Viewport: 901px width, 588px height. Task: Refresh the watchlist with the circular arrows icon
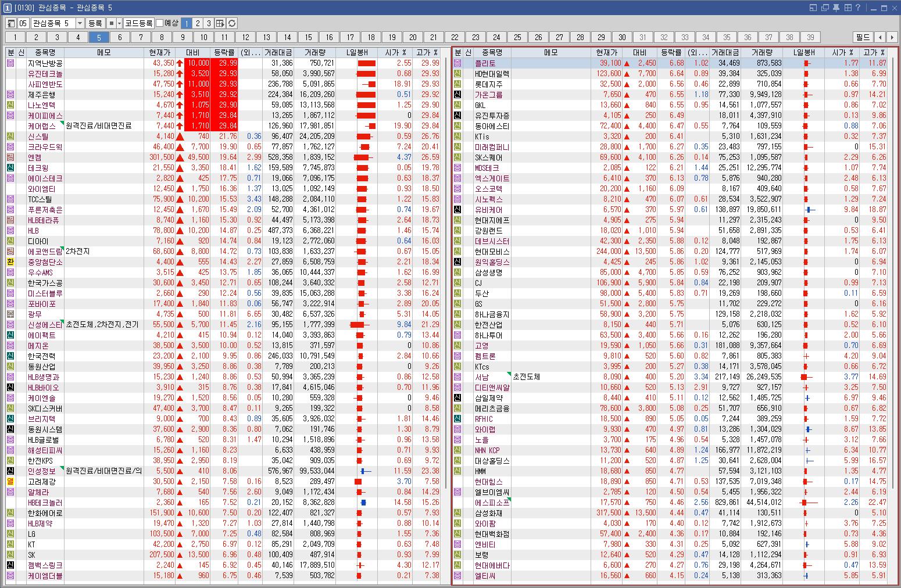point(232,23)
